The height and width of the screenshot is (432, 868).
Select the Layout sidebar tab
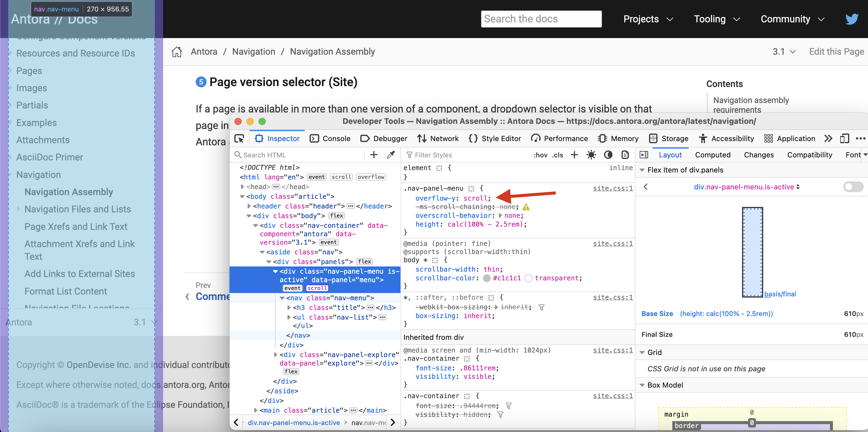point(670,155)
